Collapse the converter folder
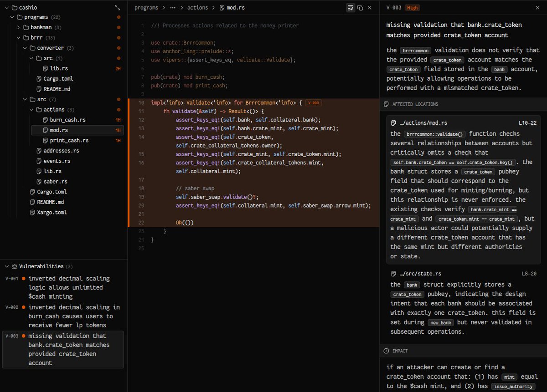547x392 pixels. click(25, 48)
